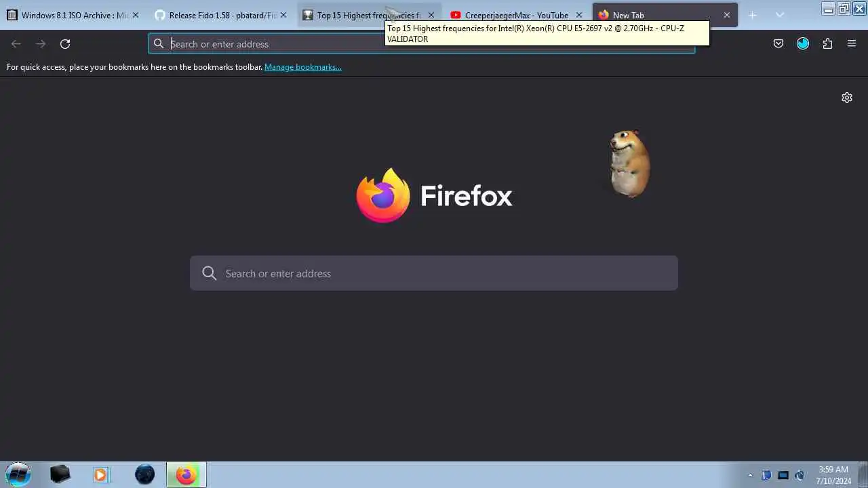Open the Firefox hamburger application menu

tap(852, 44)
